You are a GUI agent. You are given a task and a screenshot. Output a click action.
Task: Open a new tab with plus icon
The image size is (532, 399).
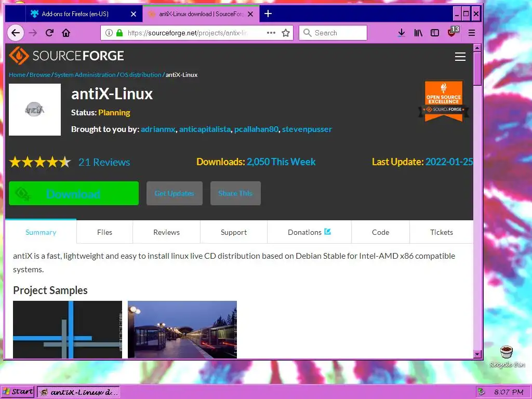[x=268, y=14]
